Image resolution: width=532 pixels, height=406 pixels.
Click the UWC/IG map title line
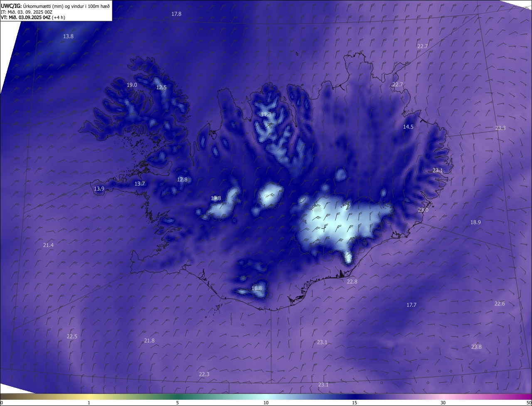tap(55, 6)
